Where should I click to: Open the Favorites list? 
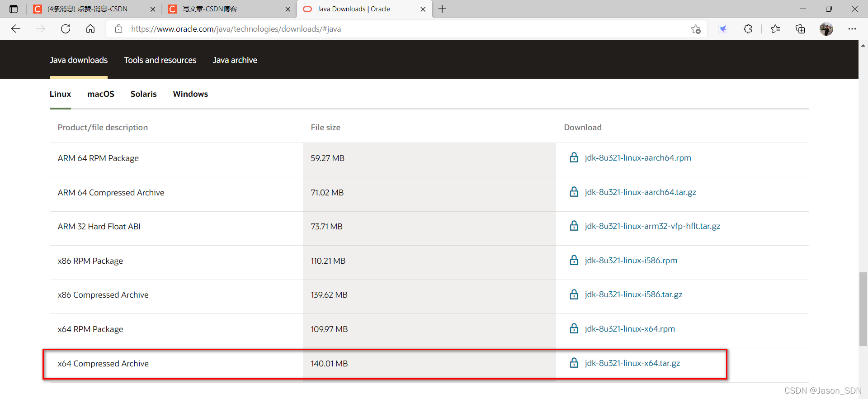(x=775, y=29)
